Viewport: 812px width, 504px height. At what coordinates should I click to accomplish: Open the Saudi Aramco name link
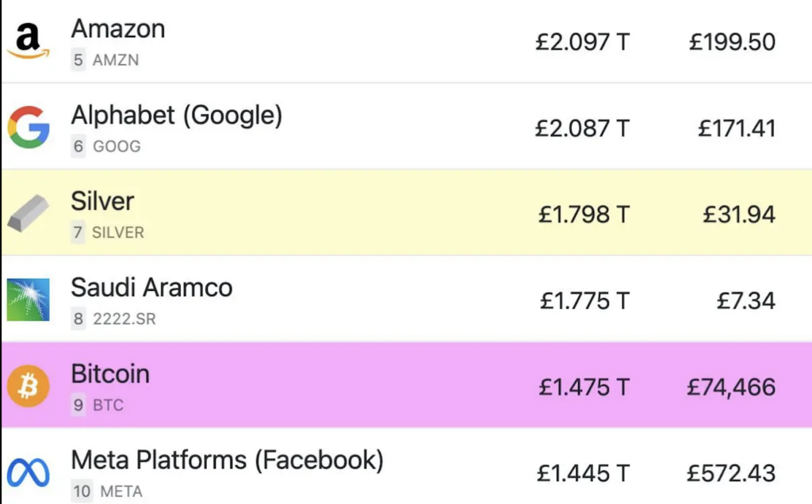(x=151, y=287)
